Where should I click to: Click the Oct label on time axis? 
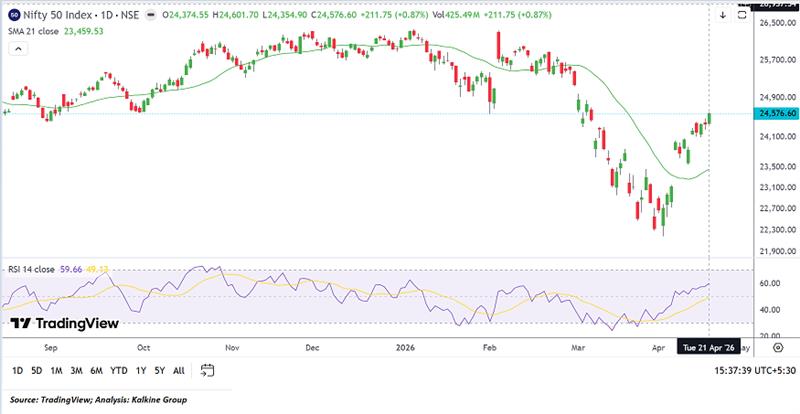pyautogui.click(x=143, y=348)
